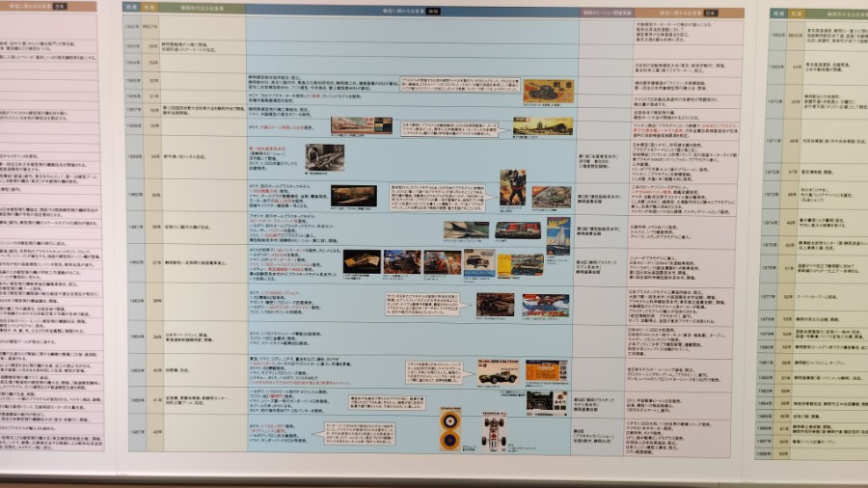Click the black 静岡 tag in center header
This screenshot has height=488, width=868.
click(x=433, y=13)
